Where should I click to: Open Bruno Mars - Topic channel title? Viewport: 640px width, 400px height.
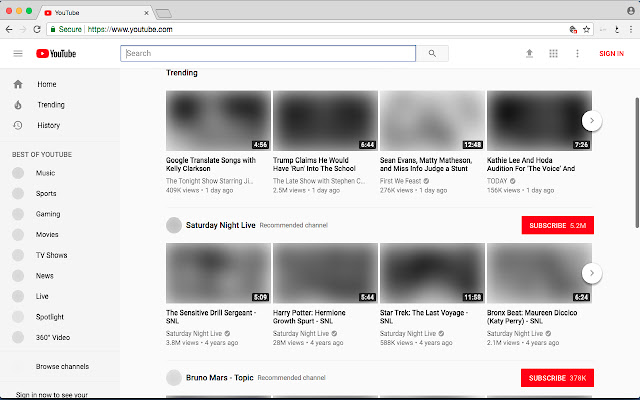(220, 378)
